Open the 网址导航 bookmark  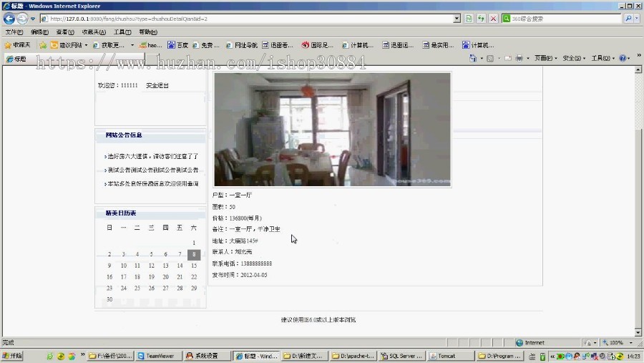point(241,45)
